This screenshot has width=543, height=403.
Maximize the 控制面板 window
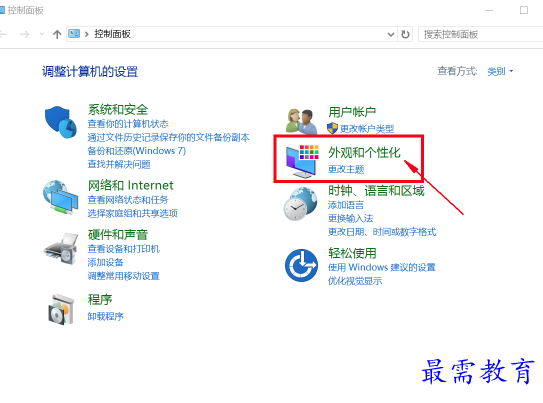[x=524, y=10]
